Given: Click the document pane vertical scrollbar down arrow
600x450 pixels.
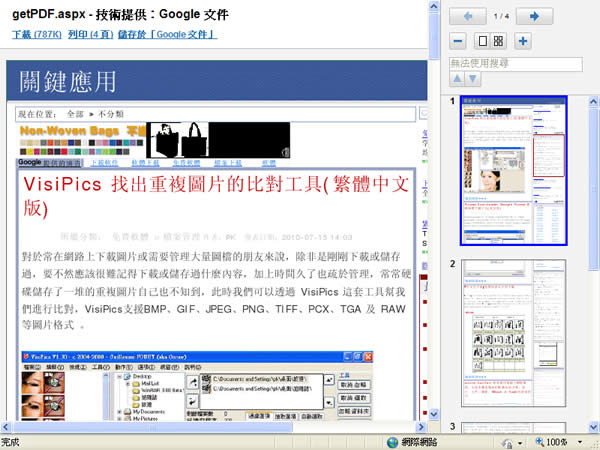Looking at the screenshot, I should pyautogui.click(x=434, y=414).
